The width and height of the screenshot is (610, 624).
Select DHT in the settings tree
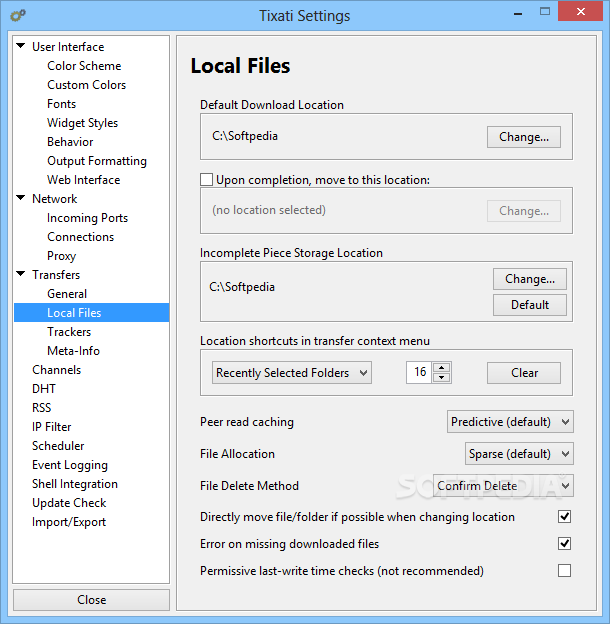click(44, 389)
